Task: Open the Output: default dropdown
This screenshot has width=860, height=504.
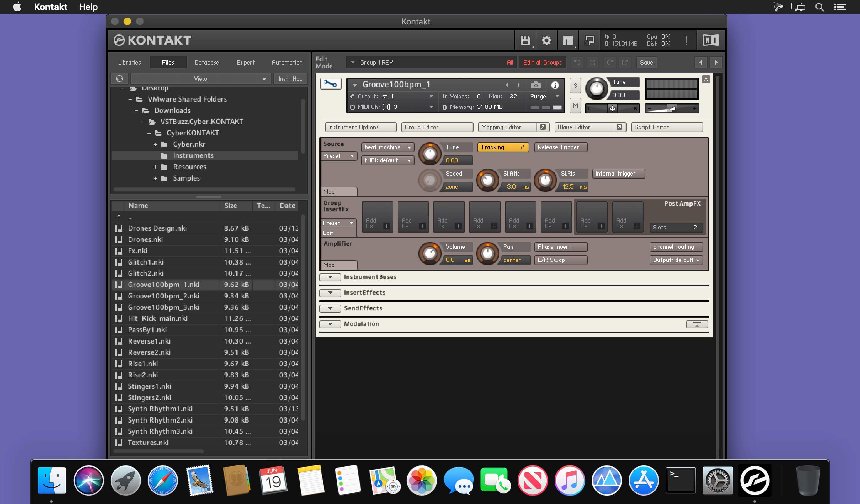Action: tap(676, 260)
